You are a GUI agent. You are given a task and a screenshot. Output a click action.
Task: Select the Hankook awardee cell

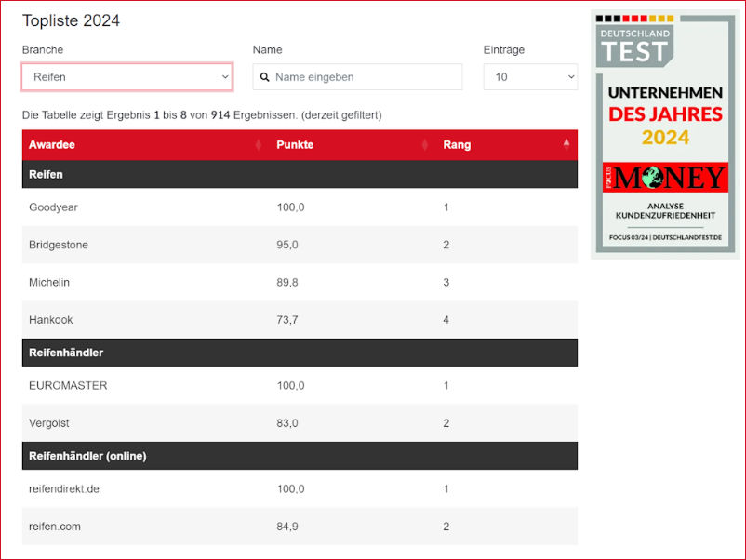[51, 320]
